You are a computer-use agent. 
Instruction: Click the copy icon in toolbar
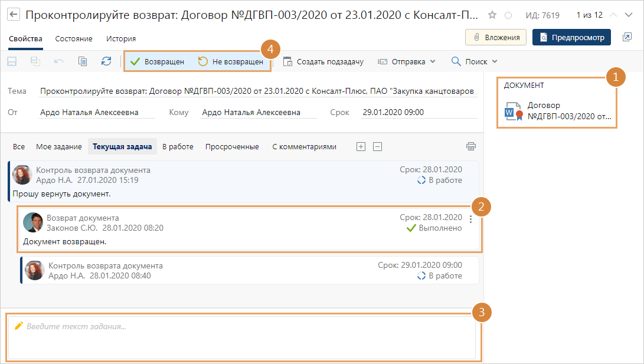(83, 61)
